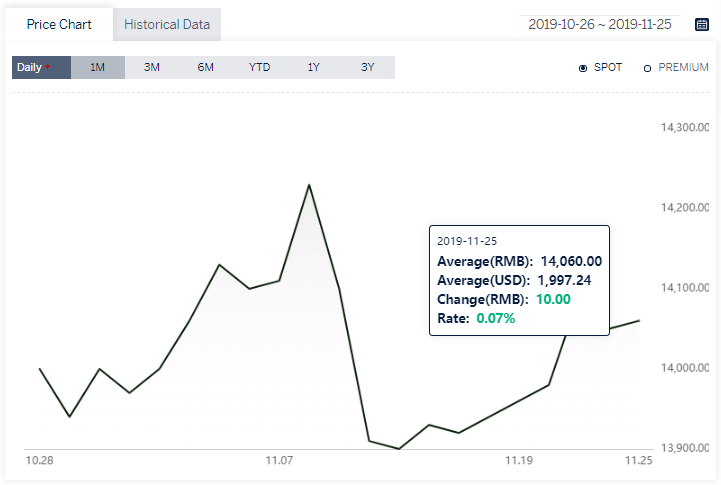This screenshot has width=721, height=485.
Task: Click the 10.28 start point of the line
Action: [x=40, y=369]
